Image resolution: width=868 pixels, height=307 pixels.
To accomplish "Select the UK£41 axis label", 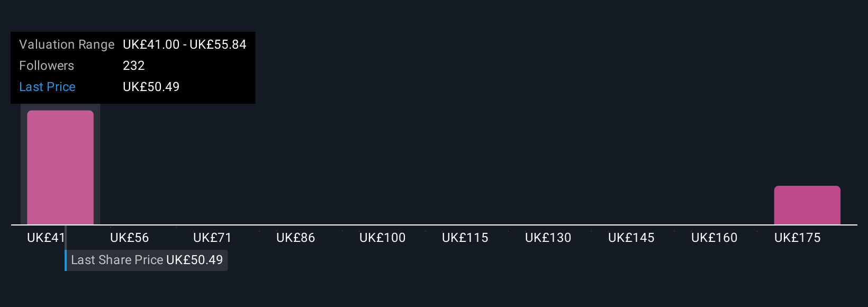I will [46, 238].
